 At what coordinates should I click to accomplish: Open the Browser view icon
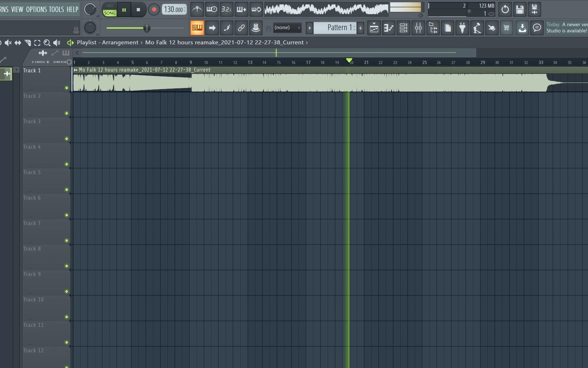(433, 28)
